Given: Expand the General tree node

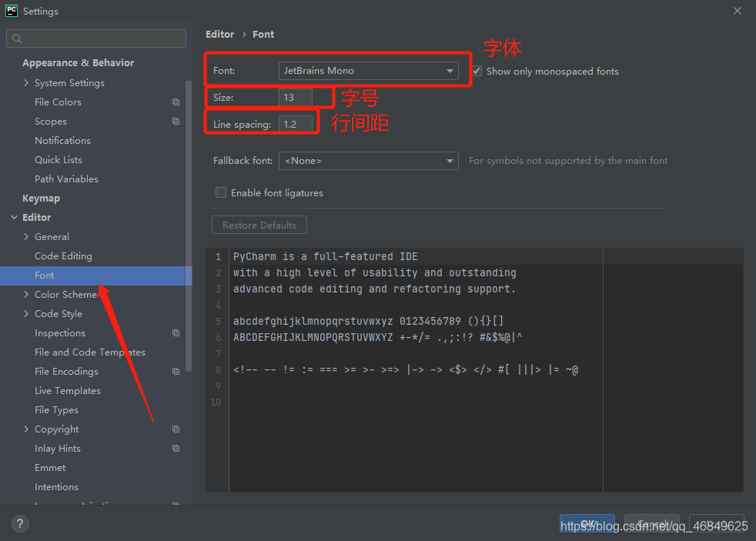Looking at the screenshot, I should 26,236.
